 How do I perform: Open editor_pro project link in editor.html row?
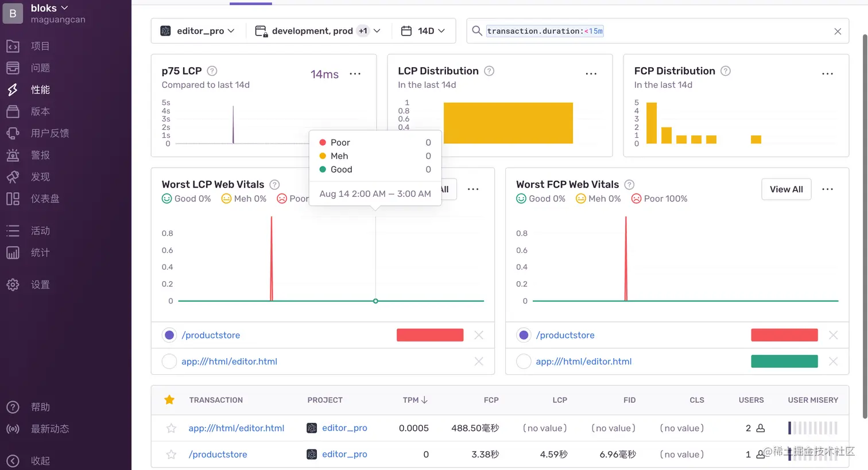344,428
